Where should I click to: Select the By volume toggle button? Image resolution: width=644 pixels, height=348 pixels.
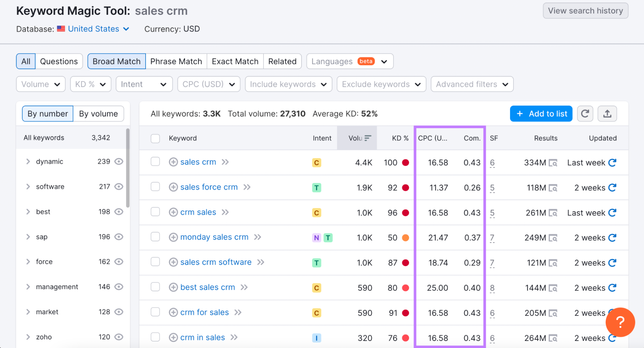tap(98, 114)
